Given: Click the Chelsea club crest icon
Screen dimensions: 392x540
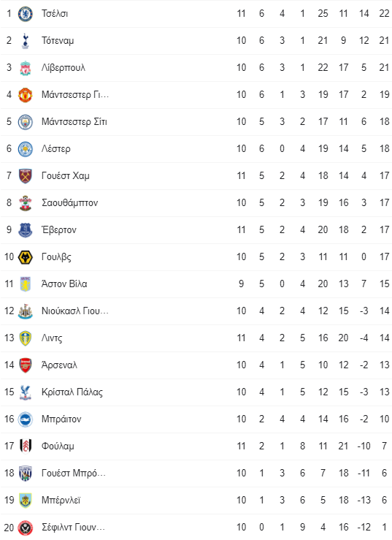Looking at the screenshot, I should 25,14.
